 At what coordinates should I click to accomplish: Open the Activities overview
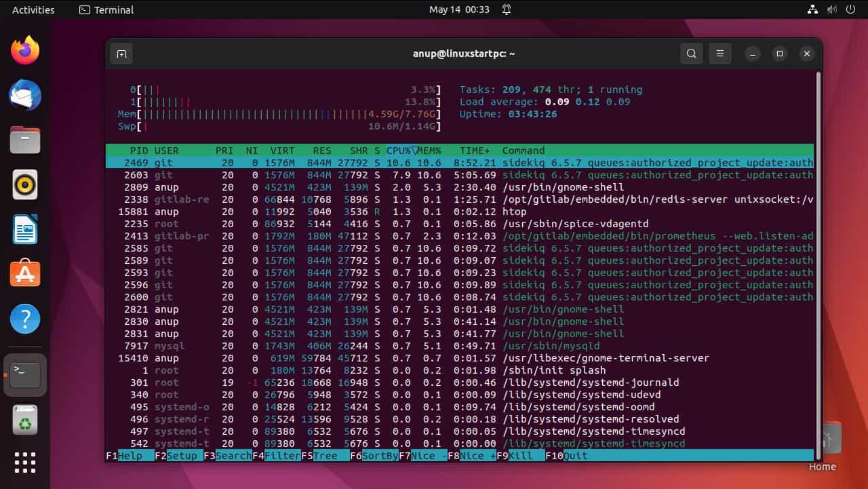pyautogui.click(x=33, y=9)
